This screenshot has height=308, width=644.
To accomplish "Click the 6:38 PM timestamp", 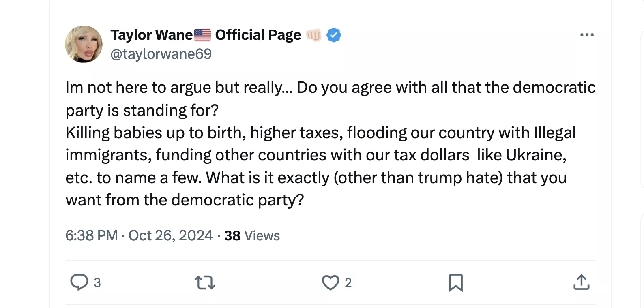I will pyautogui.click(x=92, y=235).
